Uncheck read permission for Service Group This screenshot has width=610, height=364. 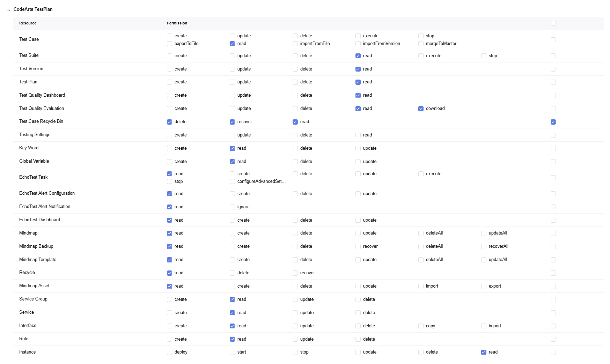[x=232, y=299]
